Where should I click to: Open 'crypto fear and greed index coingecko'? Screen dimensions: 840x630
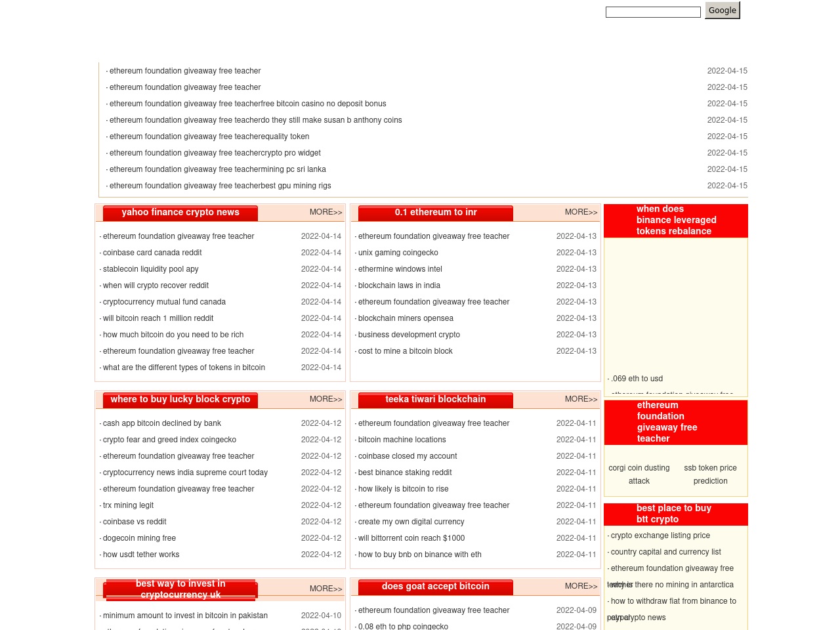[169, 440]
